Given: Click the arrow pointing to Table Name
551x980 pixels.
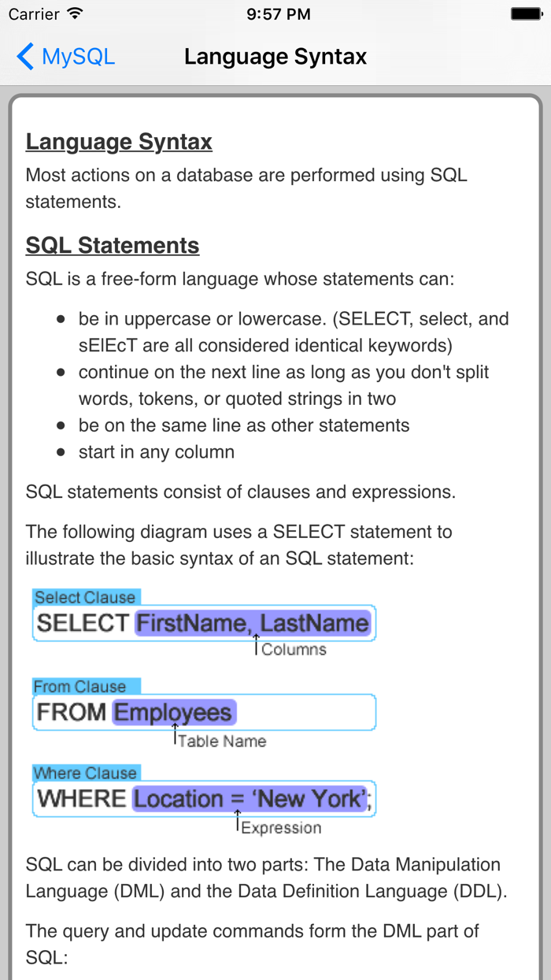Looking at the screenshot, I should coord(175,733).
